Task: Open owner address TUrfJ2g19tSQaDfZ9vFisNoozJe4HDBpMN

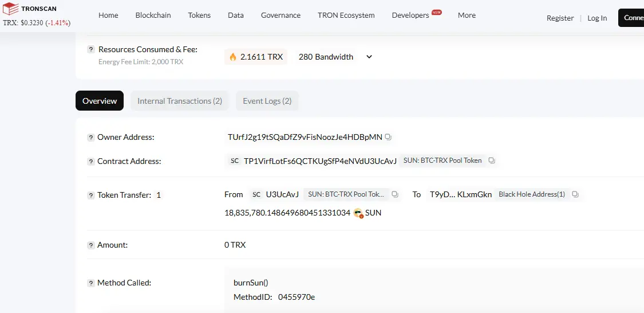Action: [305, 137]
